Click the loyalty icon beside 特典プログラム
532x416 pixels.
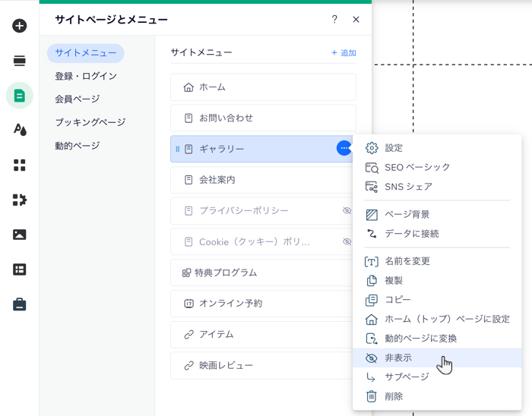click(187, 273)
